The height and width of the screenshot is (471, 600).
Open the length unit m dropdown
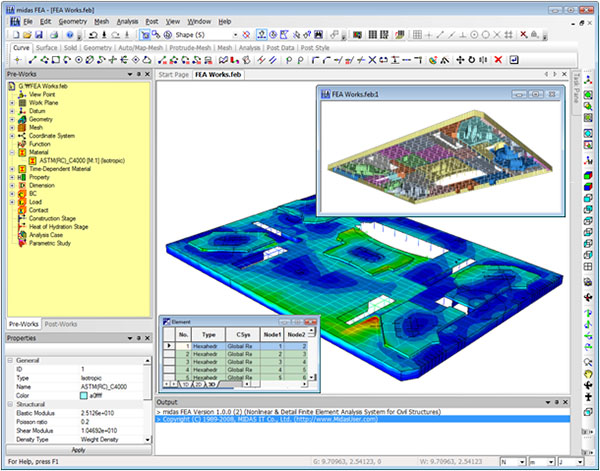(551, 462)
